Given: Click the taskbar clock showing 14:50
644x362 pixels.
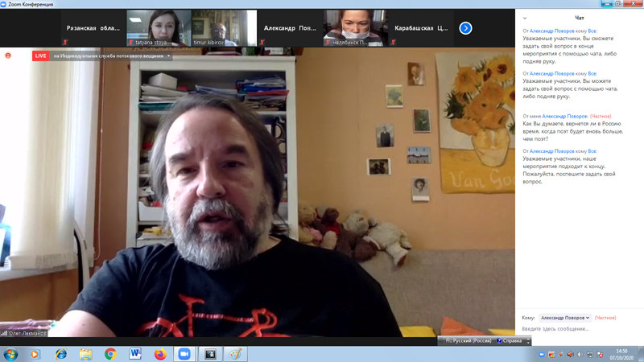Looking at the screenshot, I should [621, 354].
